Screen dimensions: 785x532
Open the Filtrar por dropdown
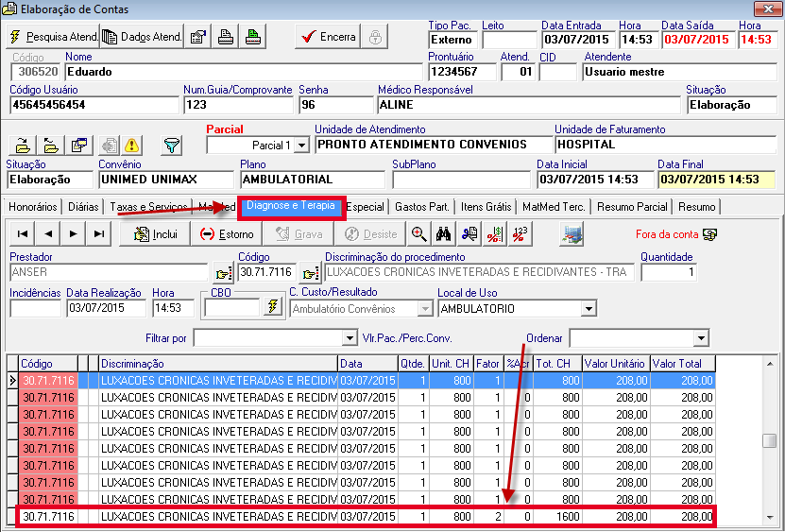coord(350,338)
